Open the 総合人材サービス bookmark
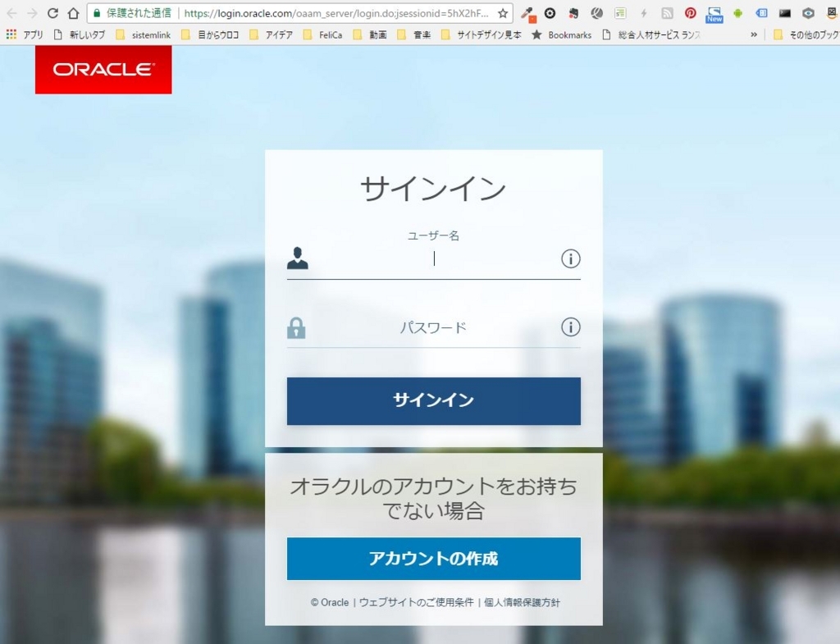This screenshot has width=840, height=644. pos(651,34)
